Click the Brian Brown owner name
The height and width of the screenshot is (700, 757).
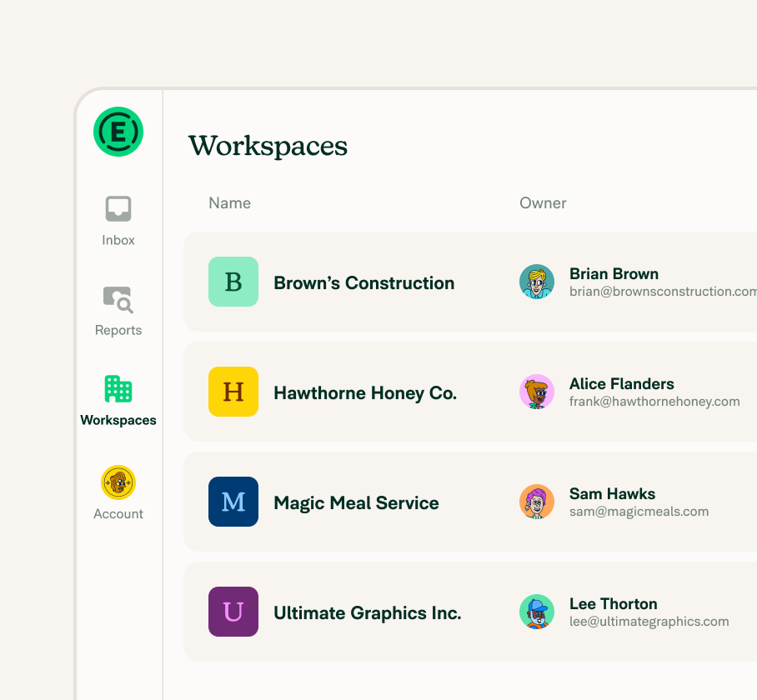click(x=614, y=274)
